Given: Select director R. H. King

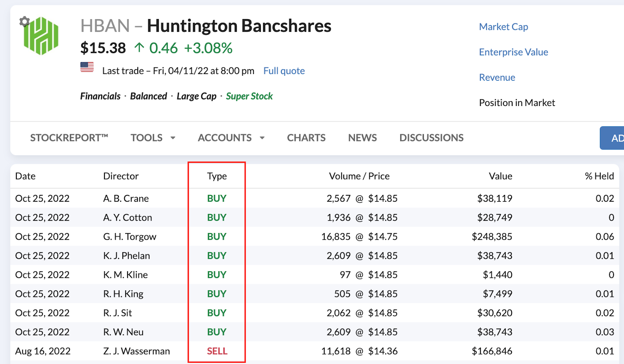Looking at the screenshot, I should (x=123, y=294).
